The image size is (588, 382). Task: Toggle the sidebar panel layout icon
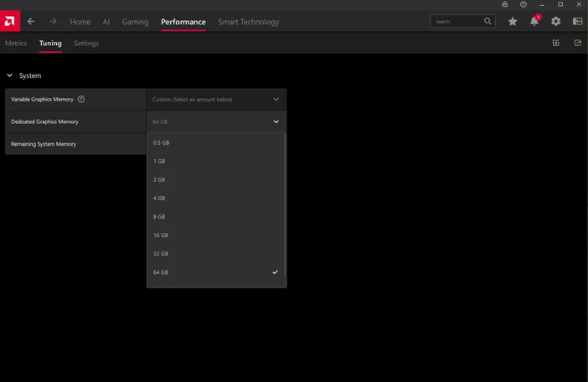pyautogui.click(x=577, y=21)
